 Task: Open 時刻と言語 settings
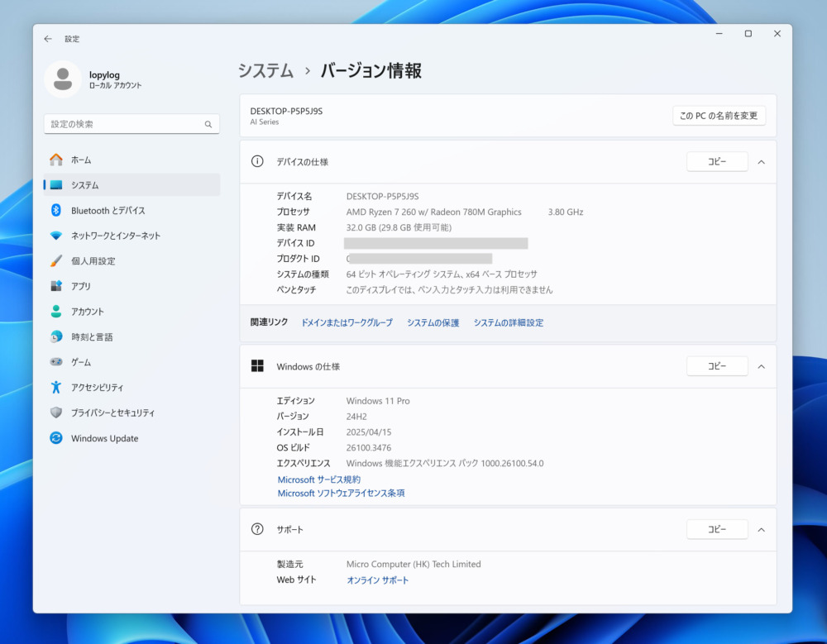(x=131, y=336)
